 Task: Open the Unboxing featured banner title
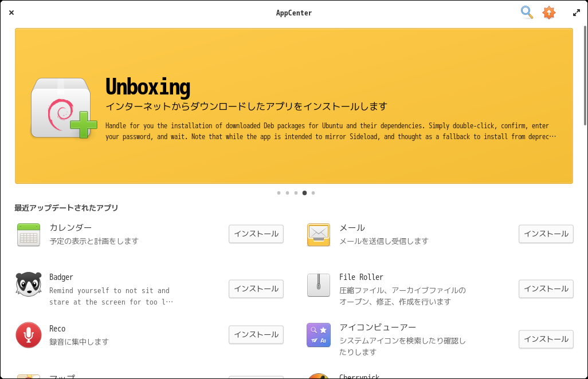click(148, 87)
